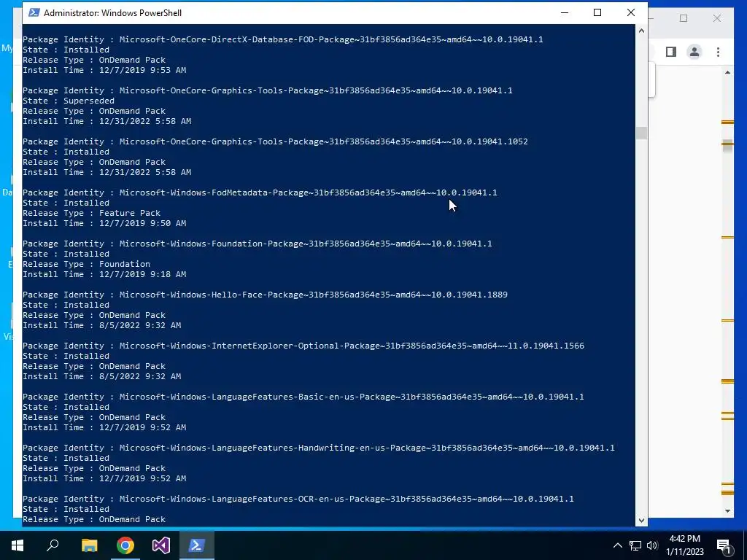Open the notification center icon
747x560 pixels.
[724, 545]
